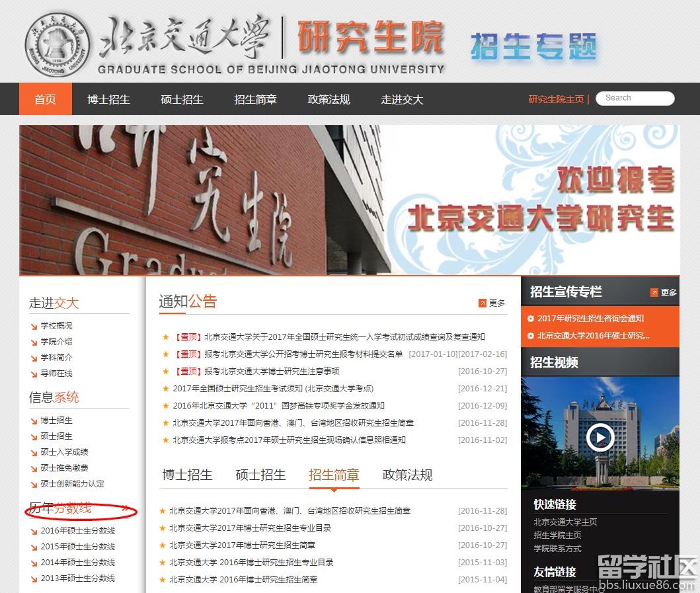Image resolution: width=700 pixels, height=593 pixels.
Task: Click the Beijing Jiaotong University seal logo
Action: [x=57, y=45]
